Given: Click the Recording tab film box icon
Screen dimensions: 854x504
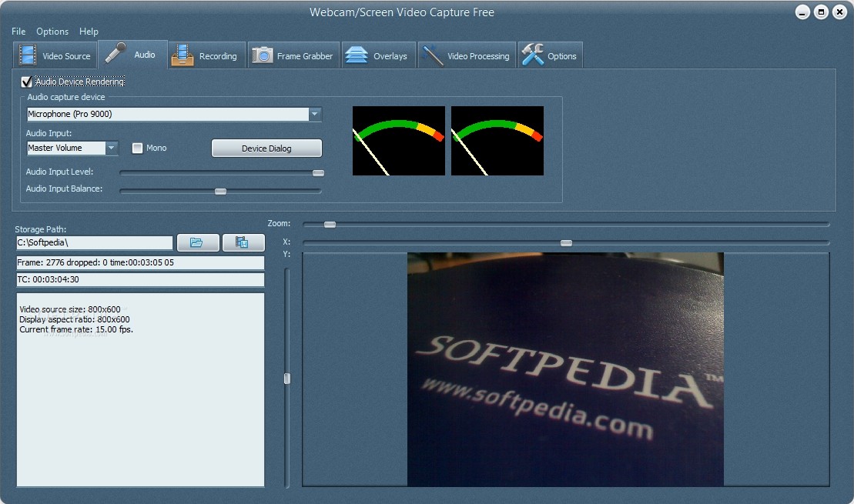Looking at the screenshot, I should click(183, 55).
